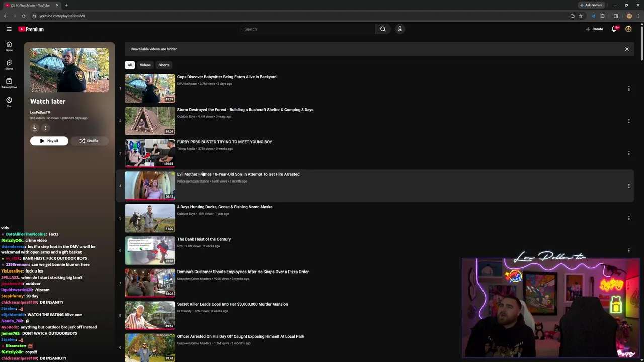Open 4 Days Hunting Ducks thumbnail
The height and width of the screenshot is (362, 644).
click(x=150, y=218)
